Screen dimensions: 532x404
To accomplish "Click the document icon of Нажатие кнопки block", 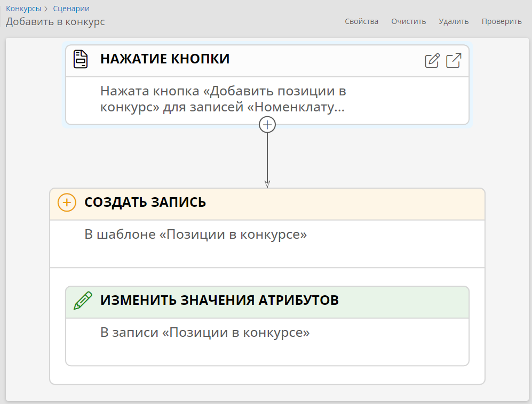I will (81, 59).
